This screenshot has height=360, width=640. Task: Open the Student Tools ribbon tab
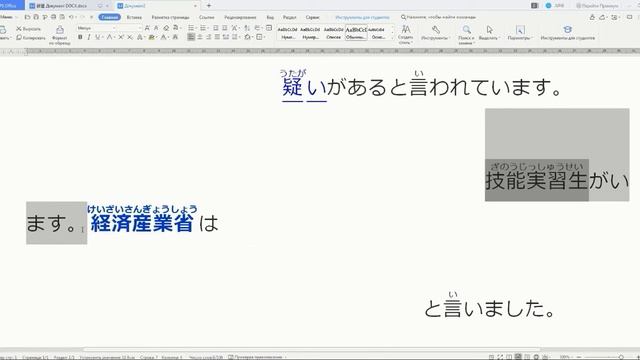(x=362, y=17)
